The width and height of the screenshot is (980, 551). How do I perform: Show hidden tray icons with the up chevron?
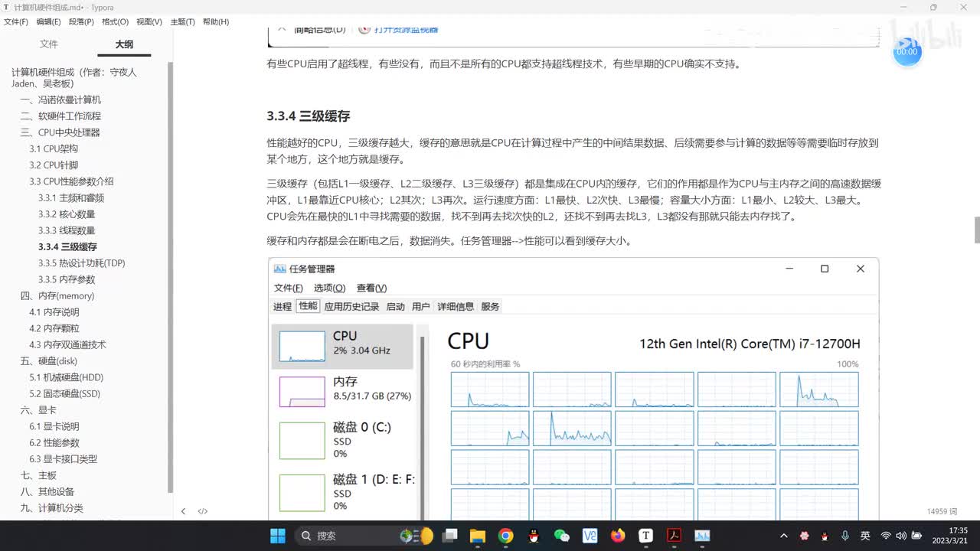(x=784, y=536)
